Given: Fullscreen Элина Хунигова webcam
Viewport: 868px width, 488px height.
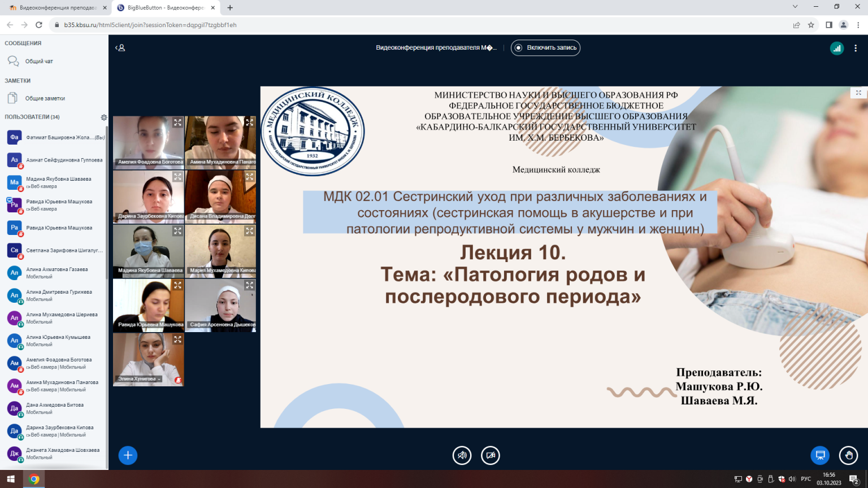Looking at the screenshot, I should click(177, 339).
